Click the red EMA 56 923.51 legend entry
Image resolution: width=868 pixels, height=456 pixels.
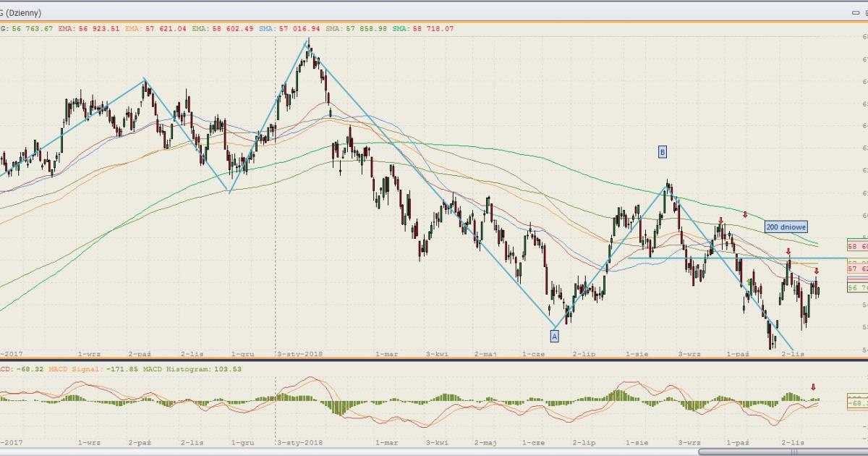[x=81, y=29]
